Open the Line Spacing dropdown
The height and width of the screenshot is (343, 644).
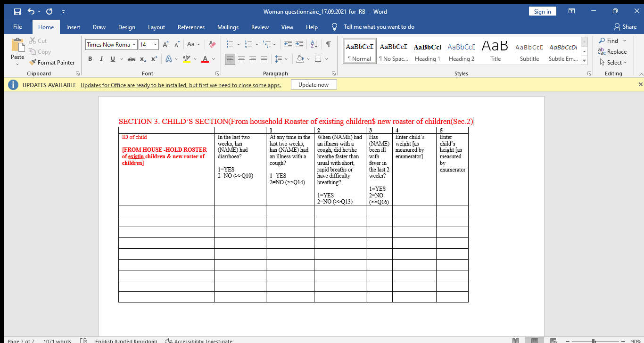click(x=287, y=59)
